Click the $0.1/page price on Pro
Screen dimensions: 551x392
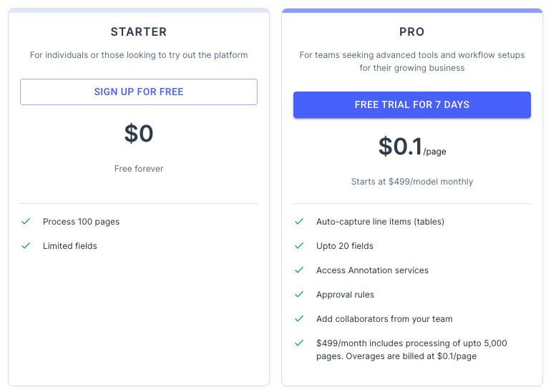[412, 147]
